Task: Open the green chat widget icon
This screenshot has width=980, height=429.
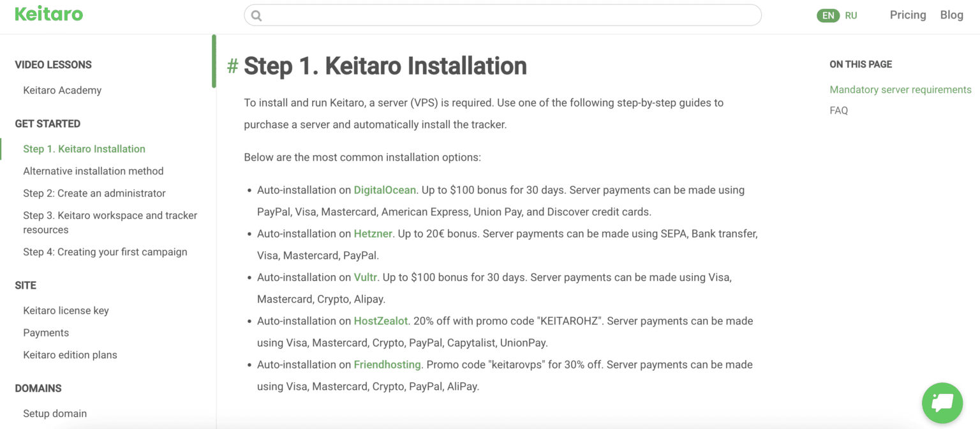Action: click(942, 403)
